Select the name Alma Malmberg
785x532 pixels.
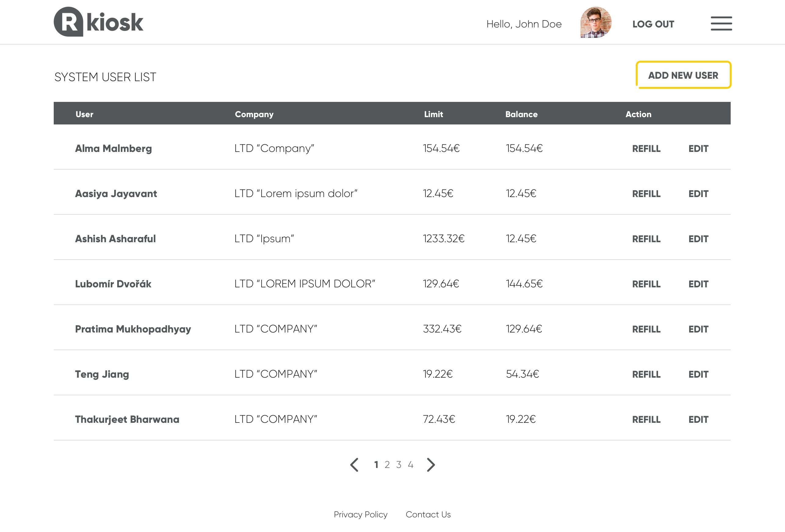pyautogui.click(x=114, y=149)
